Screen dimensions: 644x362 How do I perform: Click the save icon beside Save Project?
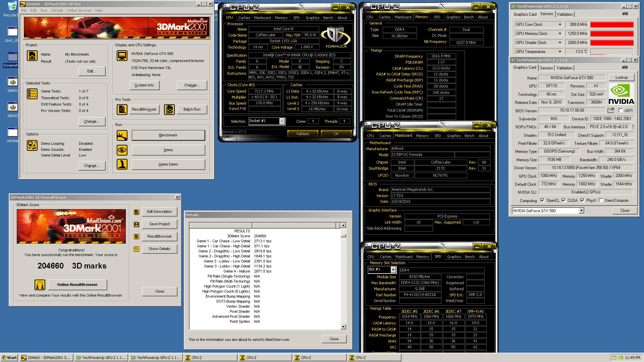[137, 224]
